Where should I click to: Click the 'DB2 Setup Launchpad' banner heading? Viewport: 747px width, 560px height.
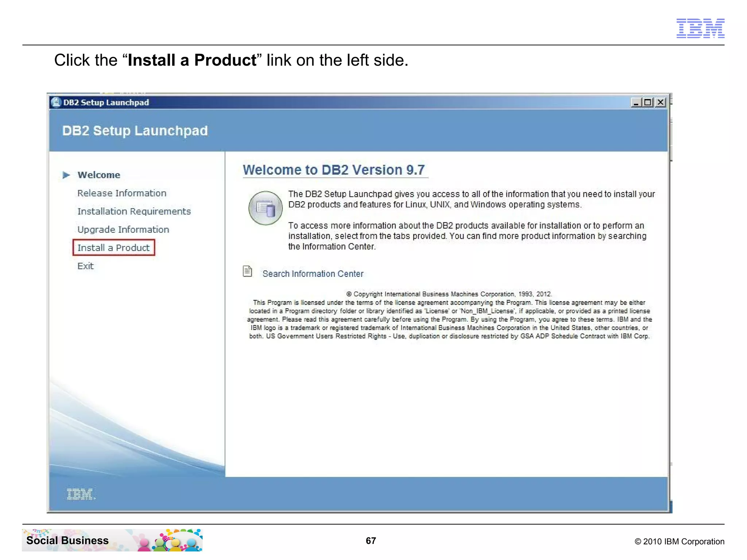click(x=135, y=131)
